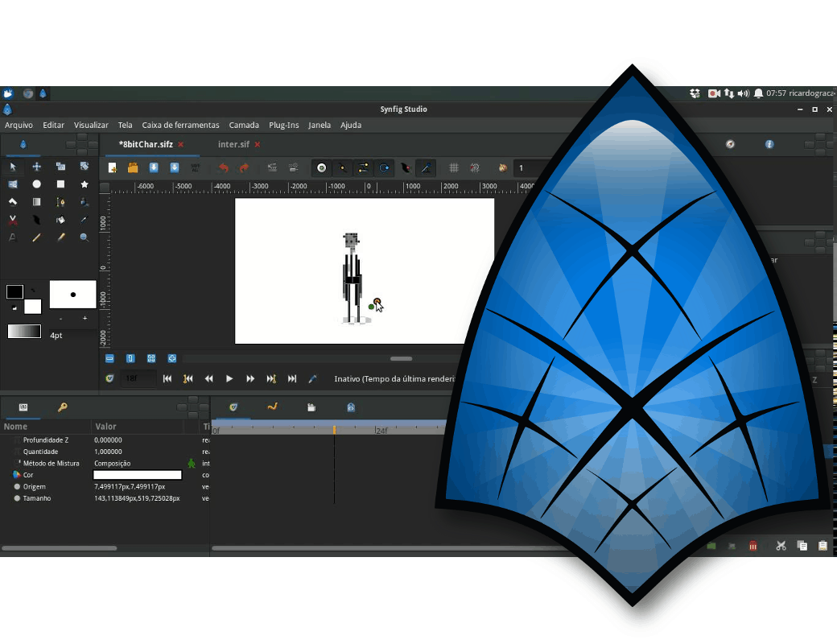Click the current frame input field
Viewport: 837px width, 644px height.
point(138,378)
